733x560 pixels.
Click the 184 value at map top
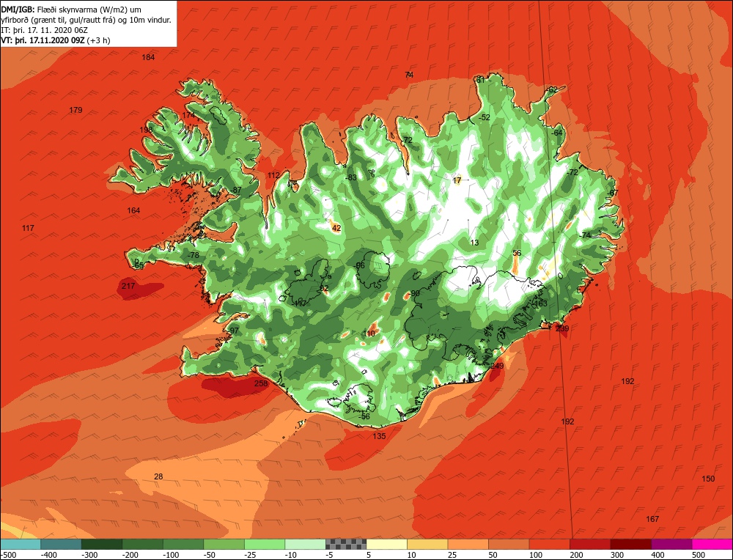148,57
